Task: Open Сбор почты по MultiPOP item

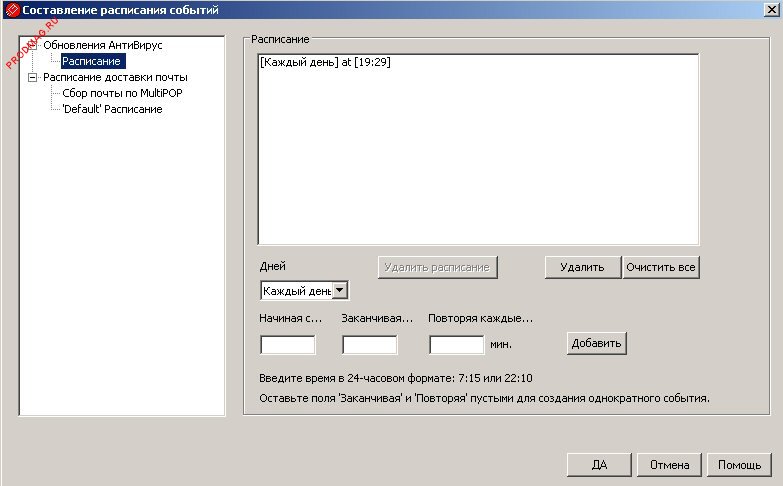Action: [x=122, y=93]
